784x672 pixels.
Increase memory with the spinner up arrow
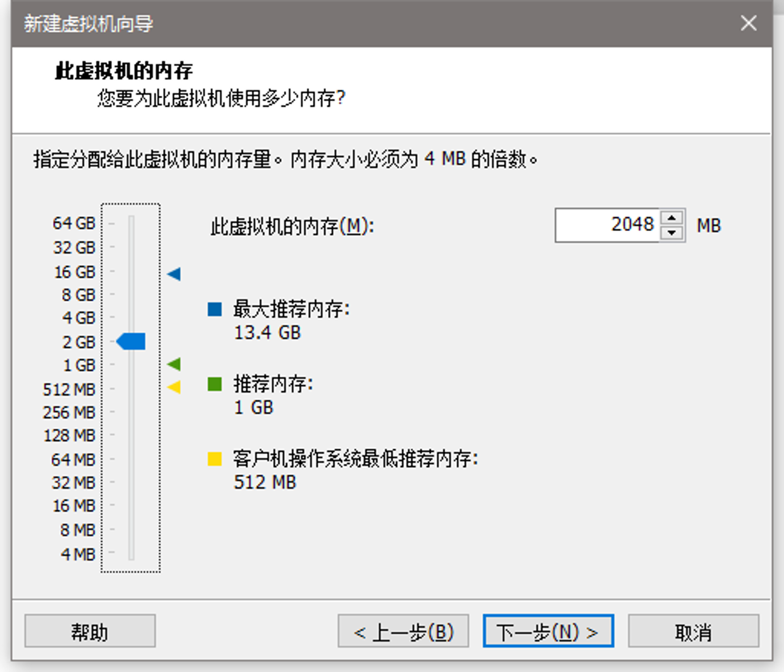[672, 218]
